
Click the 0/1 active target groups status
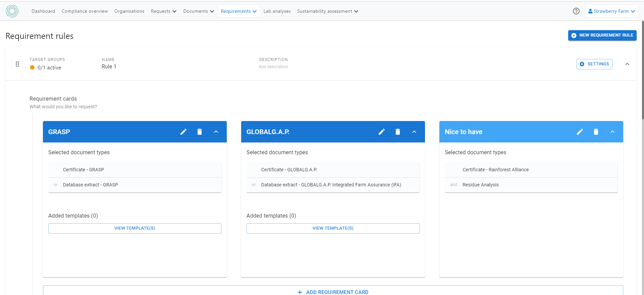46,67
